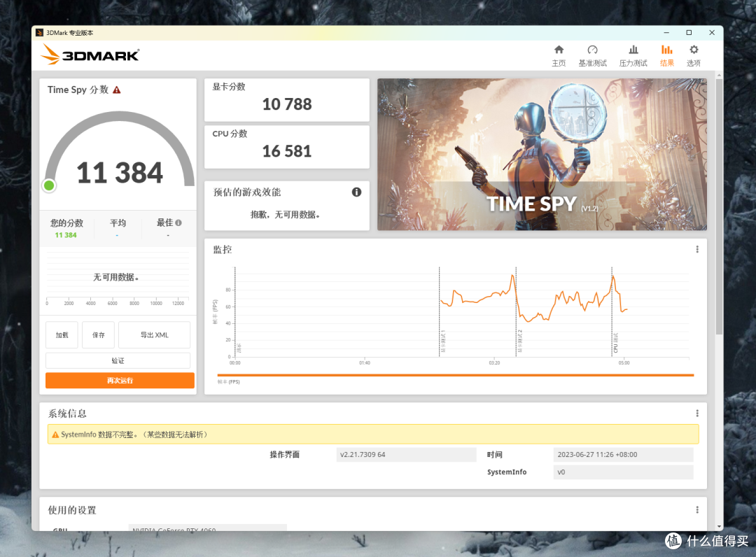756x557 pixels.
Task: Click the 显卡分数 value 10 788
Action: tap(287, 104)
